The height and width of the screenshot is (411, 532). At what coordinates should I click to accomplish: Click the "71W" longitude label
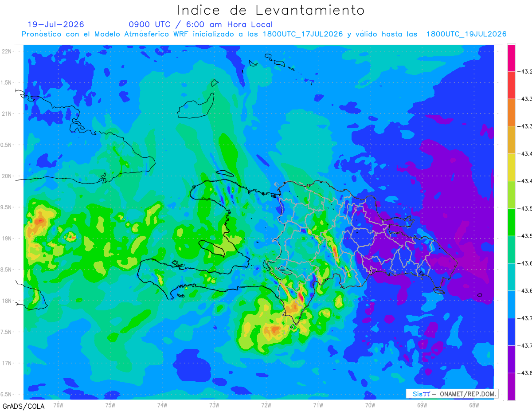pos(318,405)
